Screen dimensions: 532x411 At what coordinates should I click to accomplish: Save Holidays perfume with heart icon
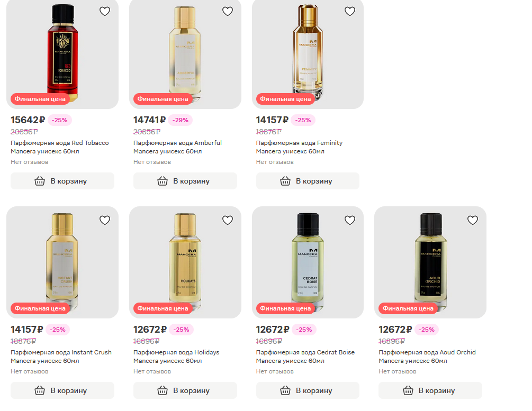pos(227,220)
